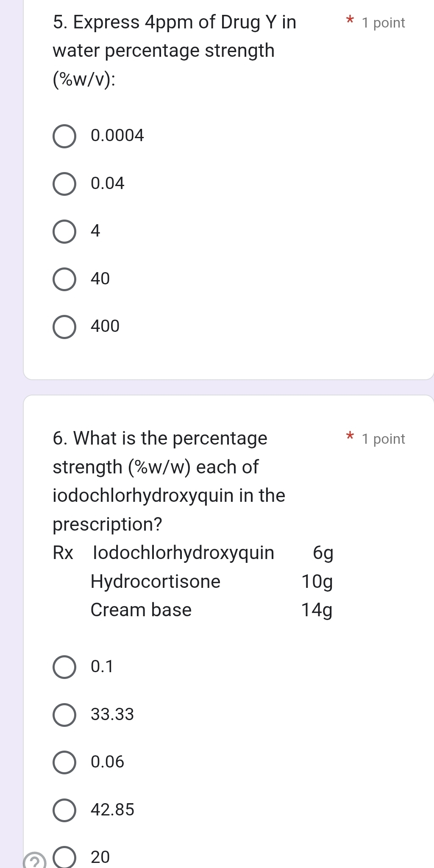Image resolution: width=434 pixels, height=868 pixels.
Task: Click the Hydrocortisone 10g prescription line
Action: [x=211, y=581]
